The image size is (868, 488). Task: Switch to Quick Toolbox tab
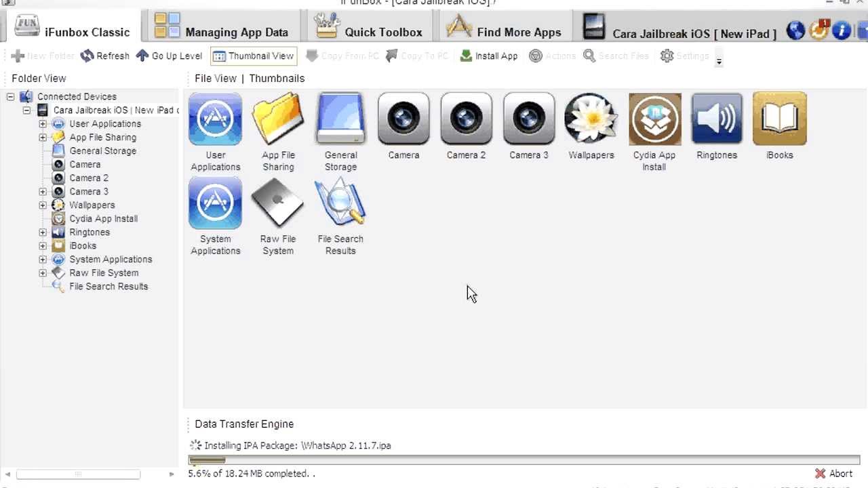point(369,27)
